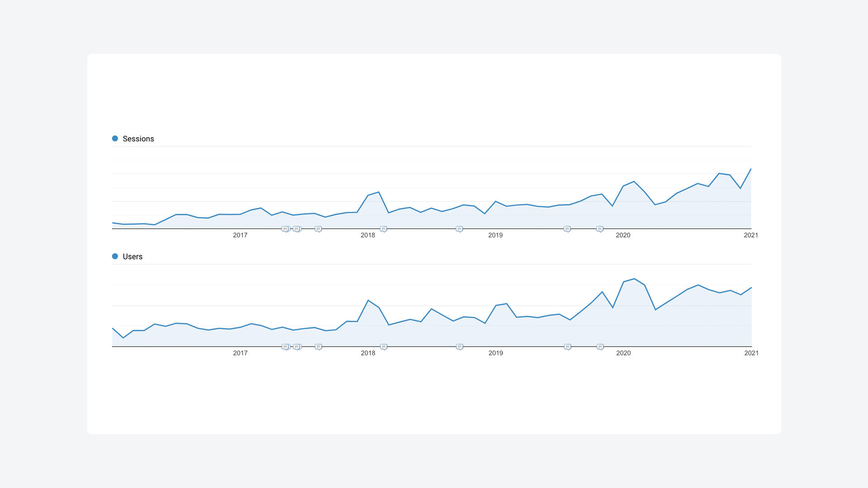
Task: Click Users annotation bubble just after 2018 label
Action: (383, 347)
